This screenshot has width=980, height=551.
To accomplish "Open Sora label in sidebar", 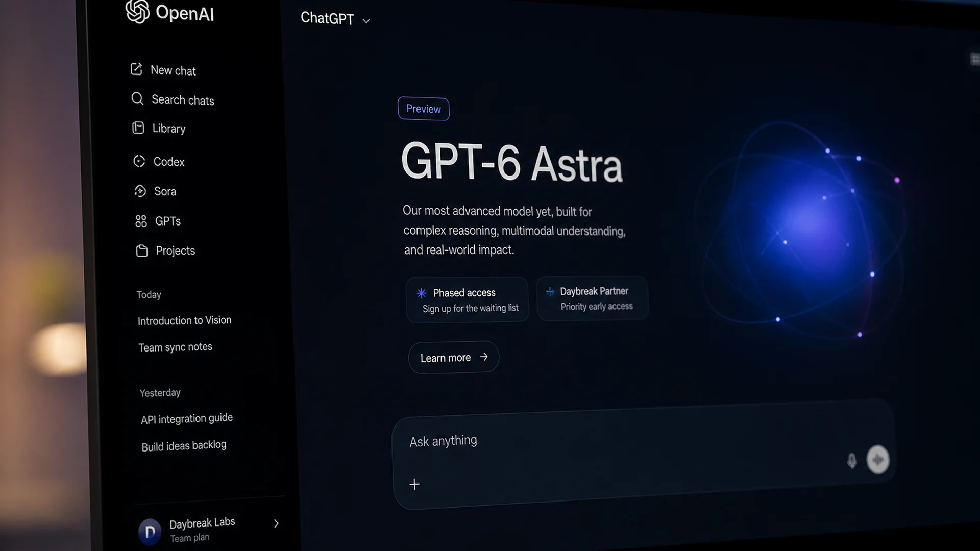I will point(165,191).
